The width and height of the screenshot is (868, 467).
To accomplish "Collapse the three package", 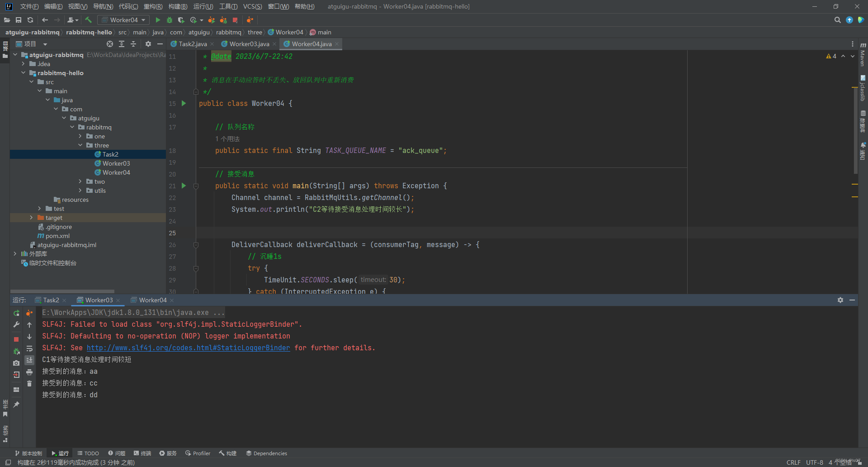I will click(80, 145).
